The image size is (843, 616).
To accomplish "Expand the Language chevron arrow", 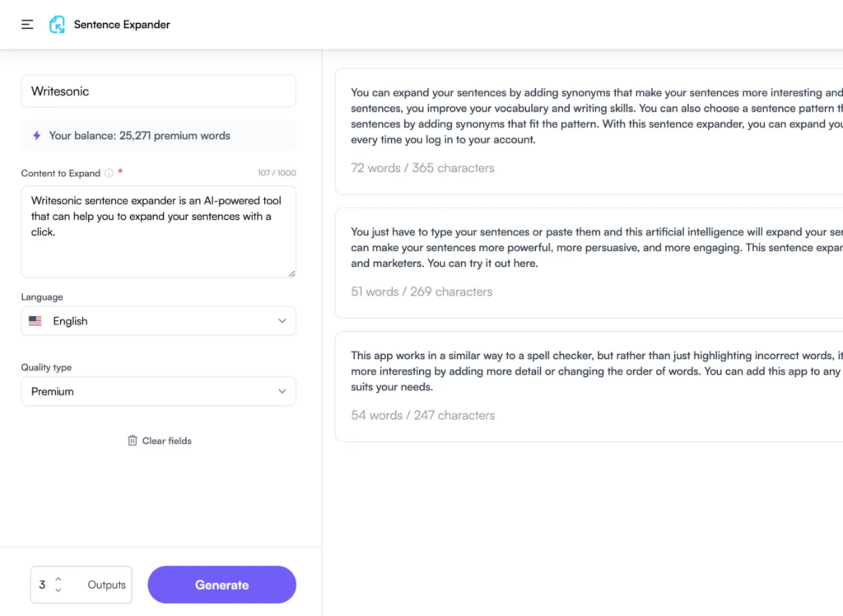I will [282, 320].
